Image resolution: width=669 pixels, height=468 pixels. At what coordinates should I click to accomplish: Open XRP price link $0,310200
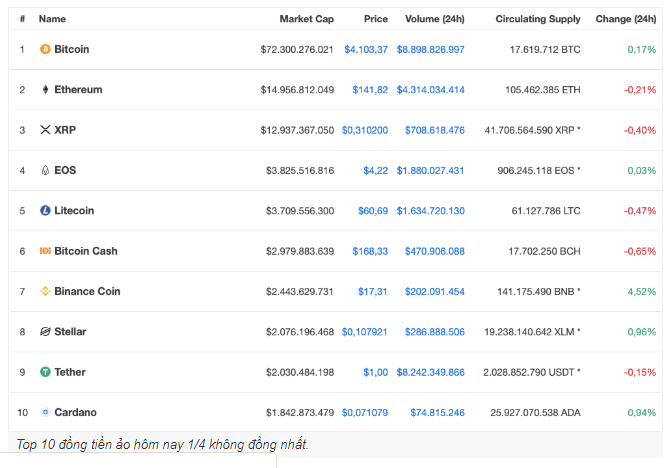pos(365,130)
